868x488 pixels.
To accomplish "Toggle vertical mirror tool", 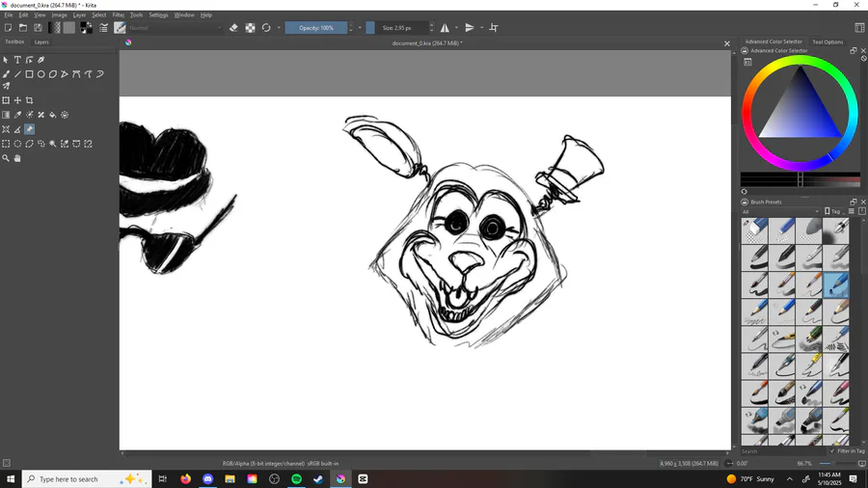I will tap(470, 28).
